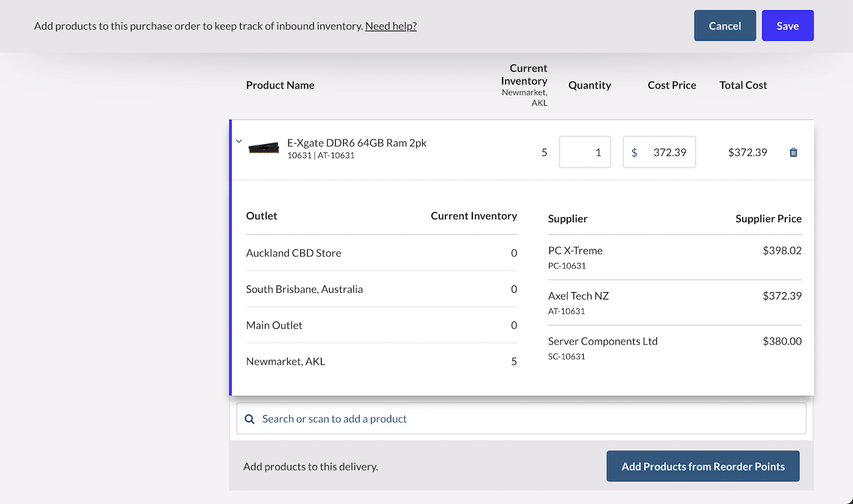Click the dollar sign in cost price

(634, 152)
